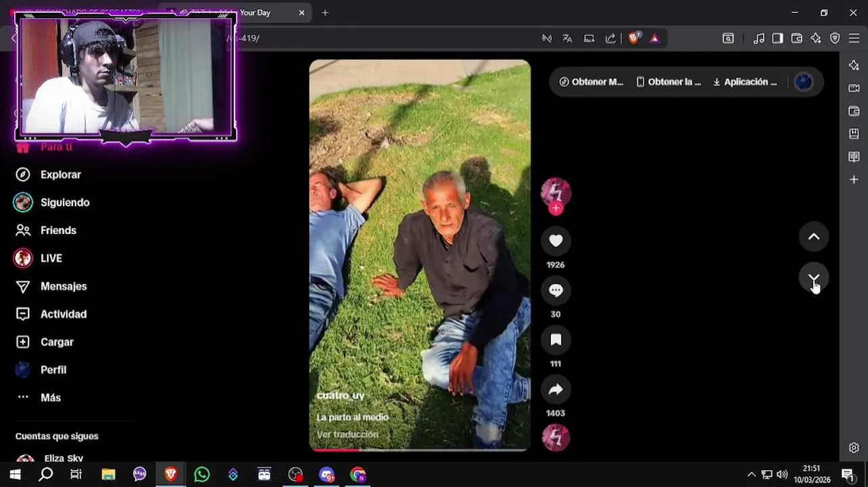Open cuatro_uy username link

click(x=341, y=396)
